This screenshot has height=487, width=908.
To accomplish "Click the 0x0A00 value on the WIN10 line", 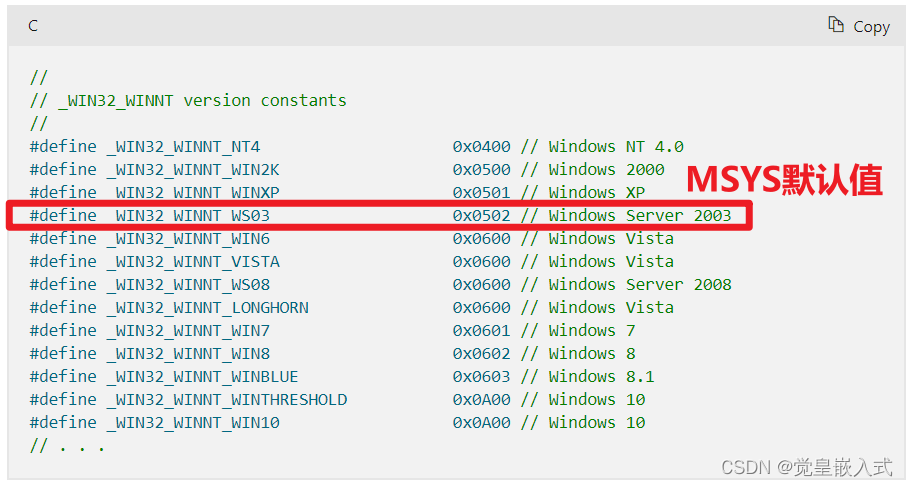I will [x=482, y=423].
